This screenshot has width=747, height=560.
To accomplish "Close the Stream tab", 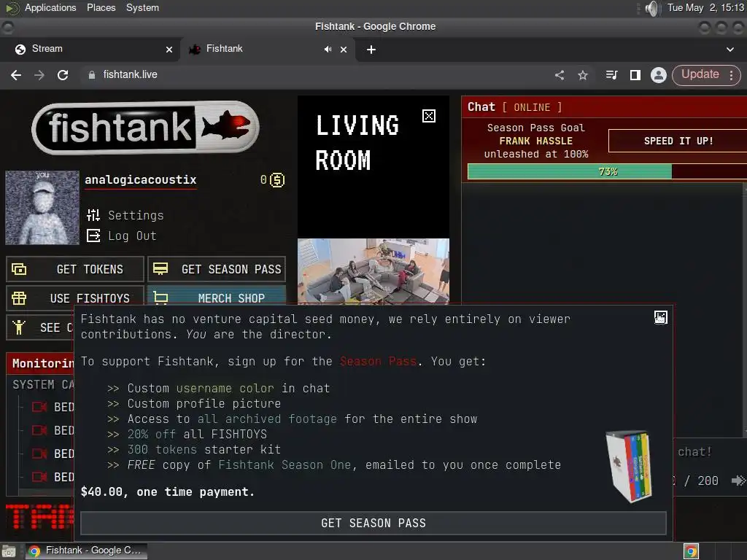I will coord(169,49).
